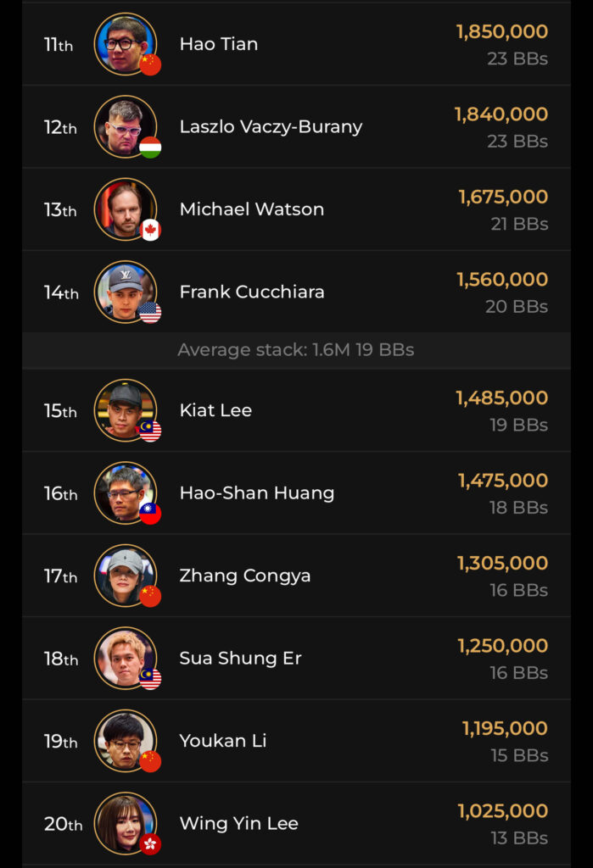
Task: Click Kiat Lee's Malaysia flag icon
Action: pos(150,431)
